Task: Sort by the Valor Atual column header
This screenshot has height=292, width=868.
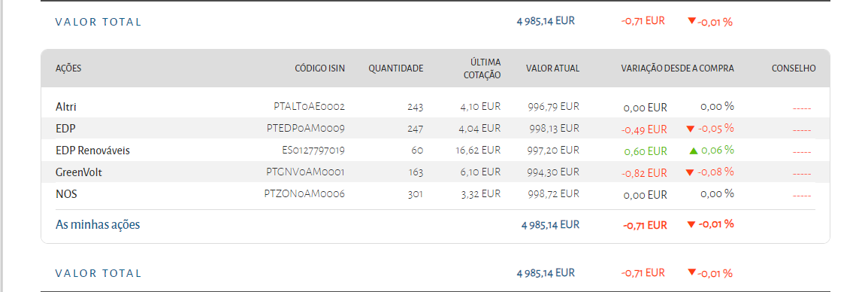Action: pyautogui.click(x=552, y=68)
